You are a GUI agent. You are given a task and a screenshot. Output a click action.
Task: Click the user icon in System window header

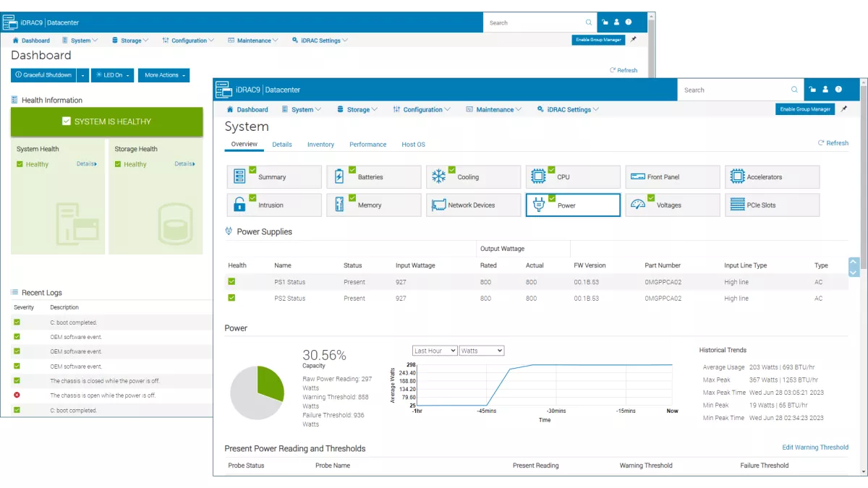pyautogui.click(x=825, y=90)
